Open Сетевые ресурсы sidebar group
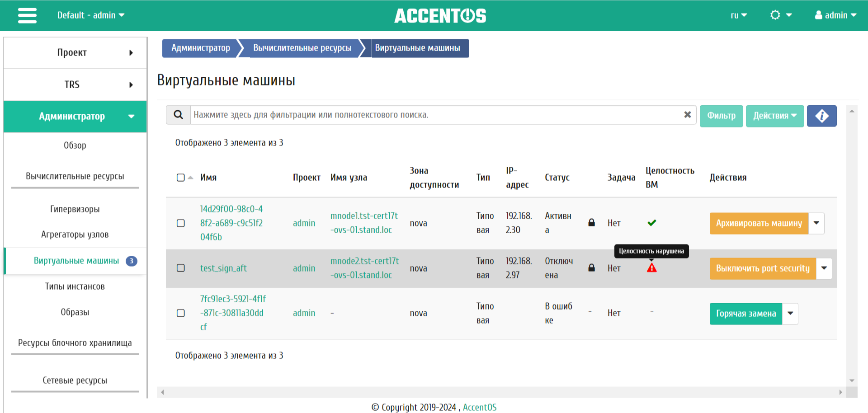The width and height of the screenshot is (868, 413). [x=75, y=380]
